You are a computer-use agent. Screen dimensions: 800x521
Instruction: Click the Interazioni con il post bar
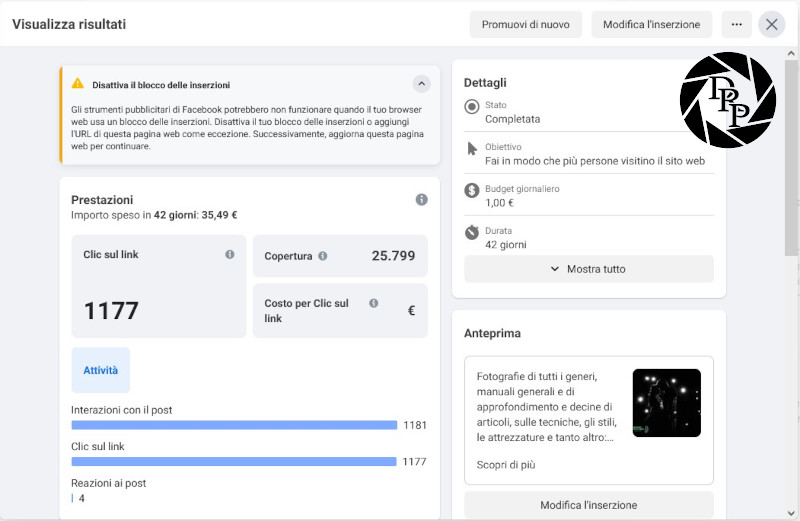234,425
